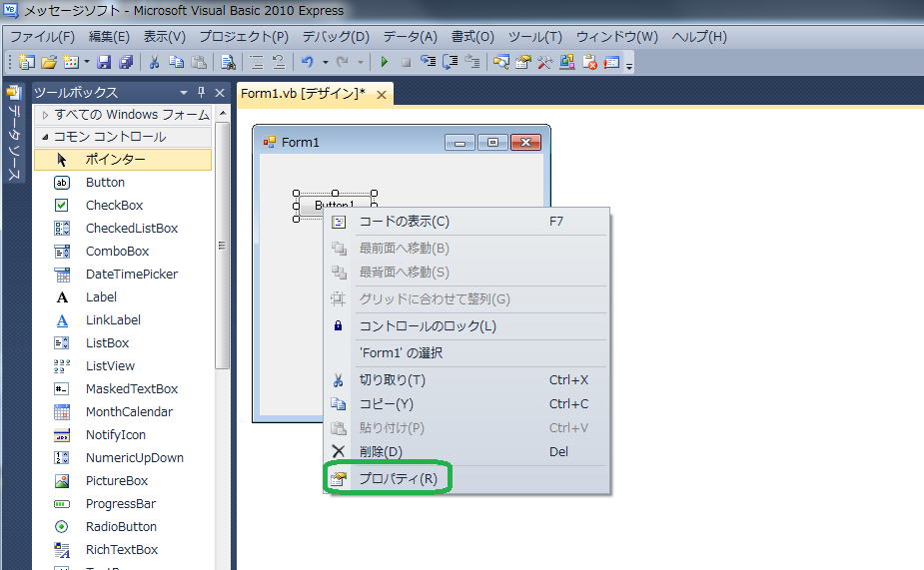Select the CheckBox control in toolbox

tap(123, 205)
